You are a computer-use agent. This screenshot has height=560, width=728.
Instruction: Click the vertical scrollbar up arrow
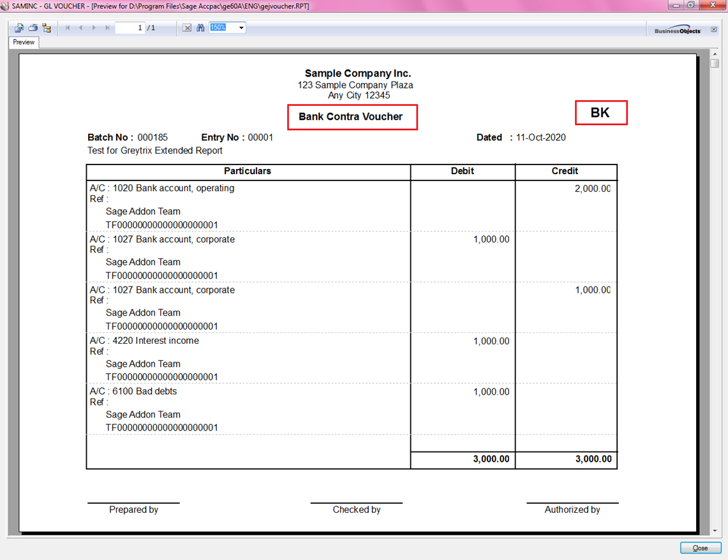[x=715, y=54]
